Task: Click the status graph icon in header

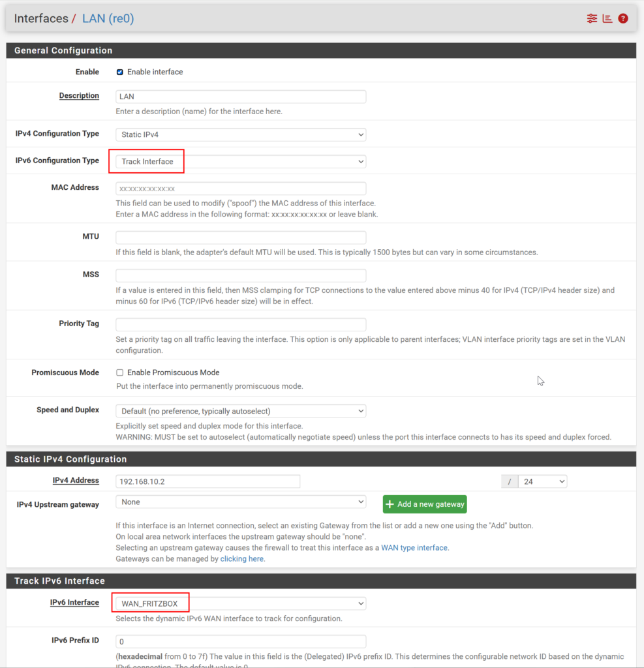Action: tap(607, 18)
